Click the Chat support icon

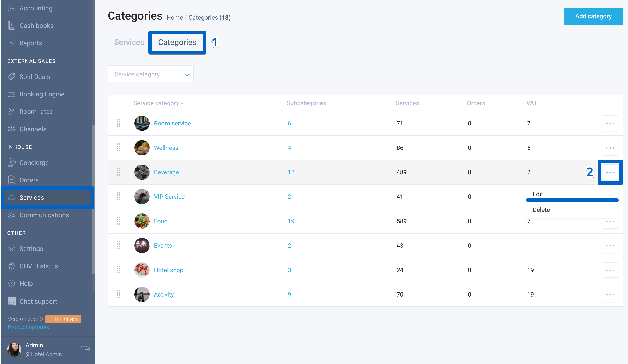tap(11, 301)
